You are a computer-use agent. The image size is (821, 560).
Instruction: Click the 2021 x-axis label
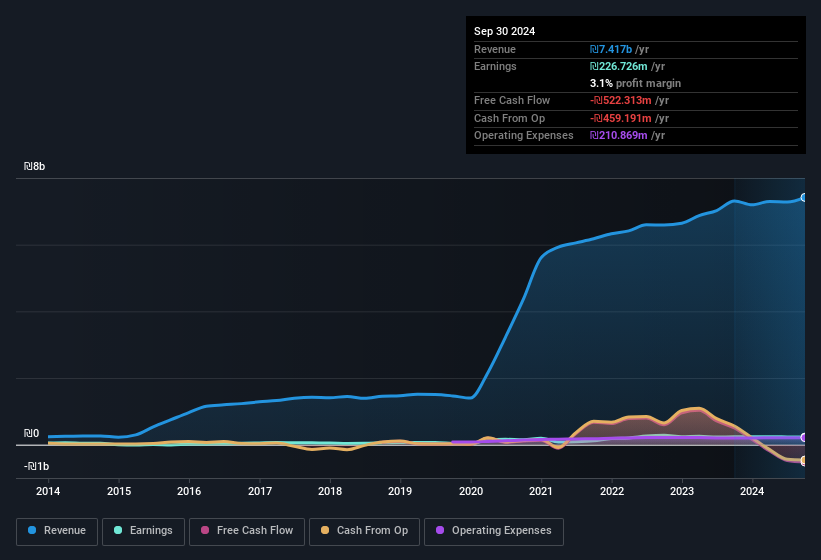pyautogui.click(x=541, y=491)
